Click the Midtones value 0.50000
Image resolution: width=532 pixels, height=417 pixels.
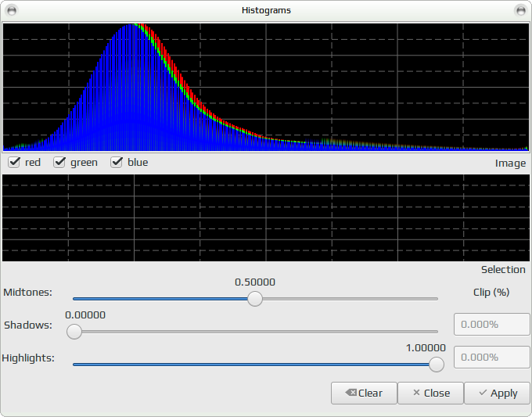255,282
